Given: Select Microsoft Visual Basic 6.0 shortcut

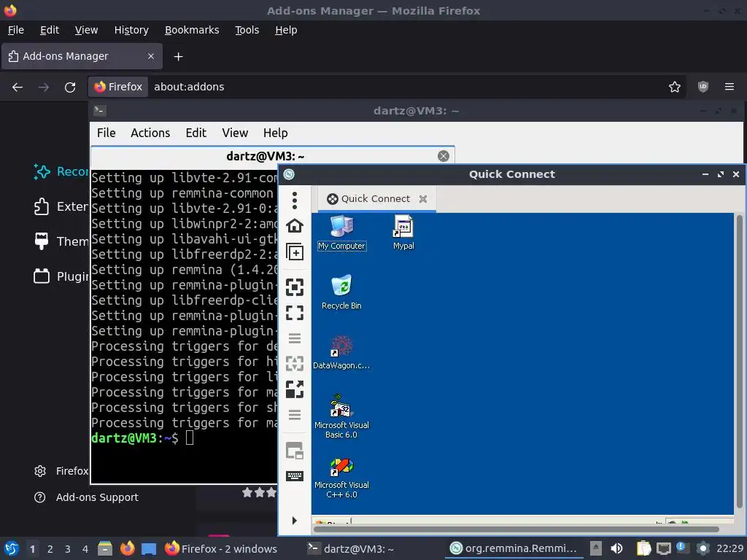Looking at the screenshot, I should (341, 416).
